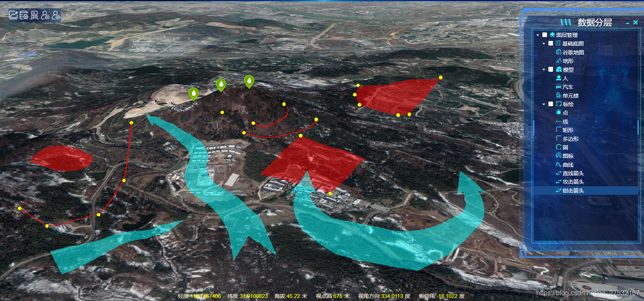Image resolution: width=644 pixels, height=301 pixels.
Task: Choose the 图标 marker plotting icon
Action: [558, 156]
